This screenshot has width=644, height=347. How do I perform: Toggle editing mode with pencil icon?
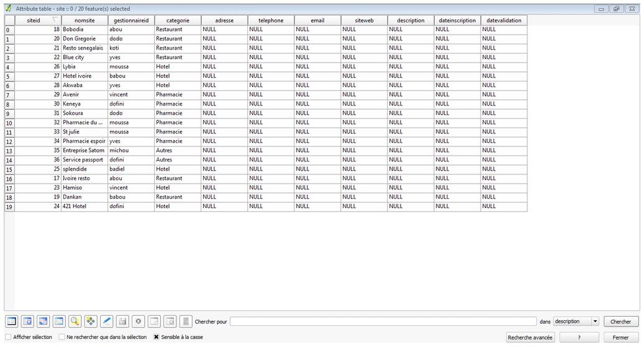coord(107,322)
